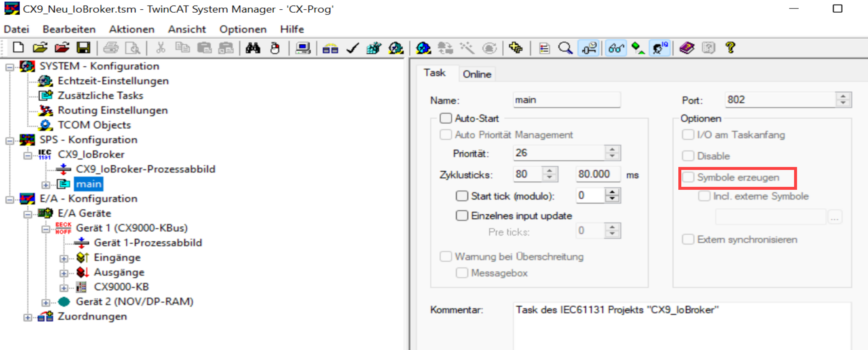Expand the Zuordnungen node
The height and width of the screenshot is (350, 868).
point(27,317)
